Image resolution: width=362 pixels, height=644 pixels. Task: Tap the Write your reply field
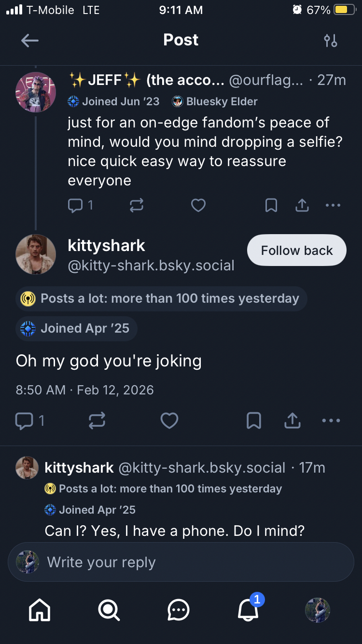pyautogui.click(x=181, y=562)
